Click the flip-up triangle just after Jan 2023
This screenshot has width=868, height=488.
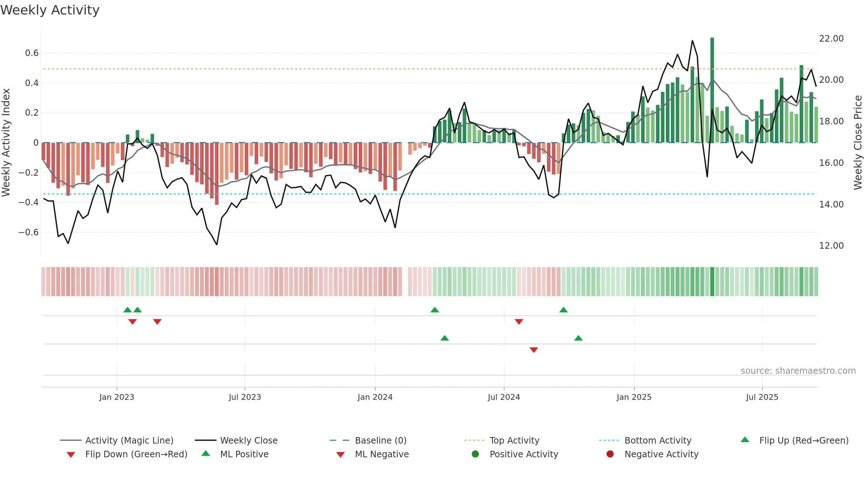[128, 310]
